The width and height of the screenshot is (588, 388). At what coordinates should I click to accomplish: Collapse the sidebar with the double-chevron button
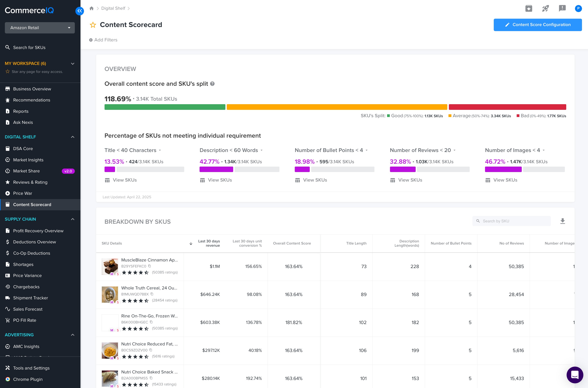[x=79, y=11]
